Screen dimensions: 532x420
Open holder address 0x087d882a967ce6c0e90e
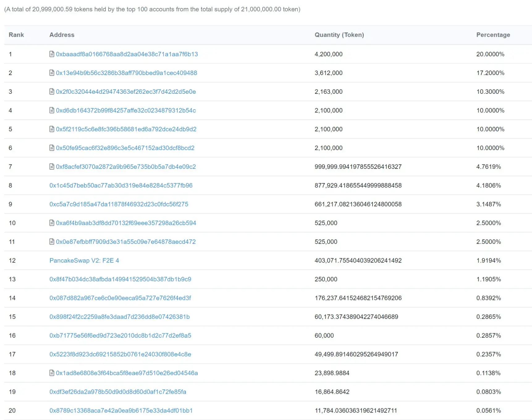pos(120,298)
